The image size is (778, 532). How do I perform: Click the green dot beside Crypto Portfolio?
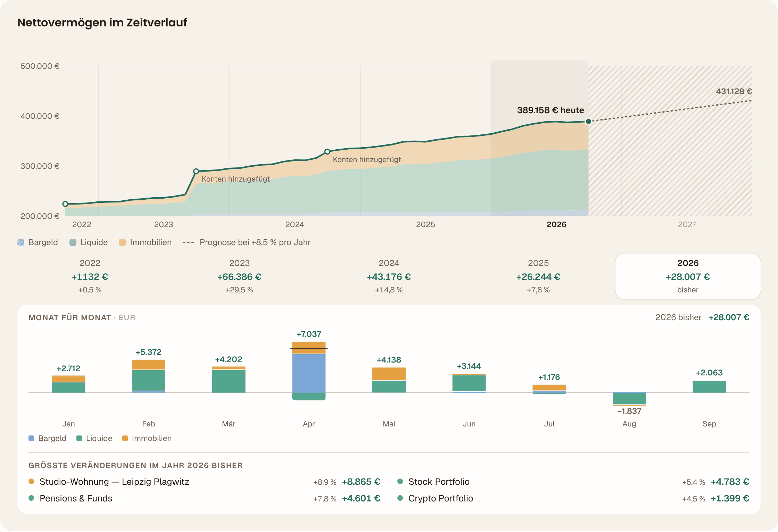tap(400, 498)
